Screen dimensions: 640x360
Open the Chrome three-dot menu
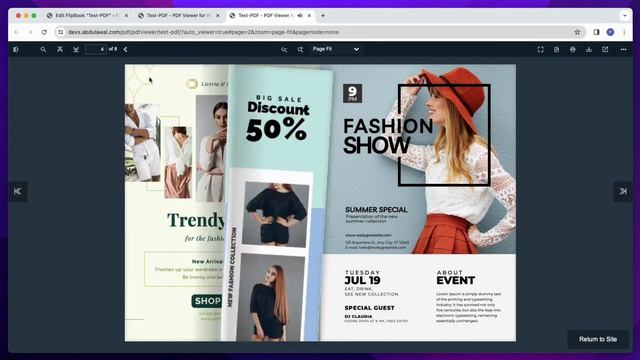624,32
